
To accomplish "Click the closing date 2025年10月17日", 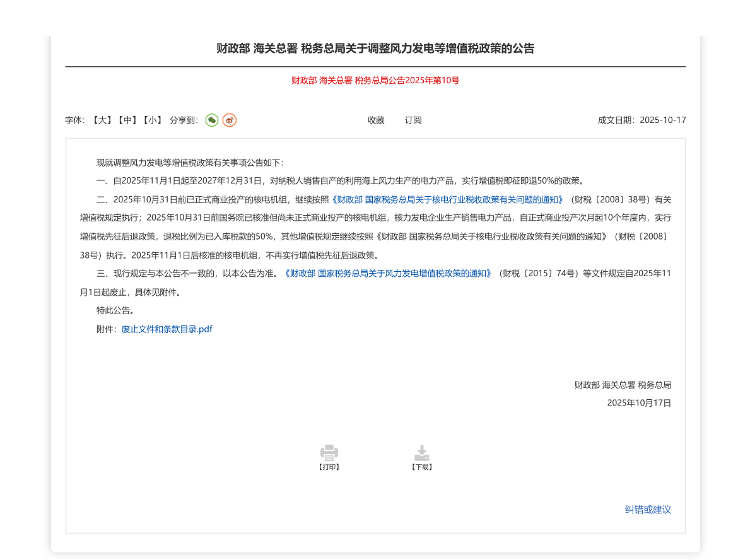I will pyautogui.click(x=638, y=402).
